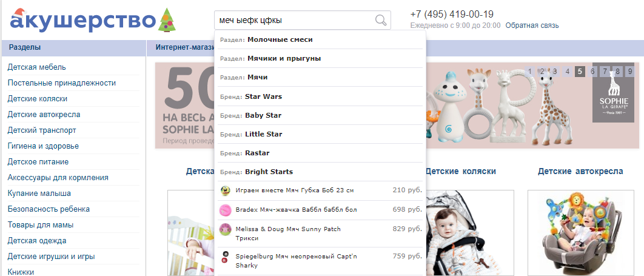Open Детское питание sidebar section
Screen dimensions: 644x276
38,162
